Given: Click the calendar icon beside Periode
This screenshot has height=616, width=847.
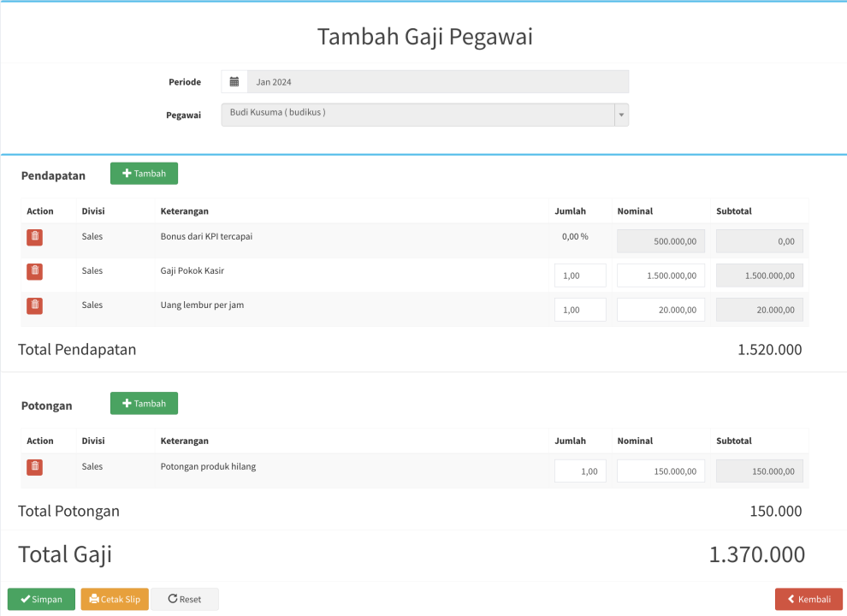Looking at the screenshot, I should point(234,82).
